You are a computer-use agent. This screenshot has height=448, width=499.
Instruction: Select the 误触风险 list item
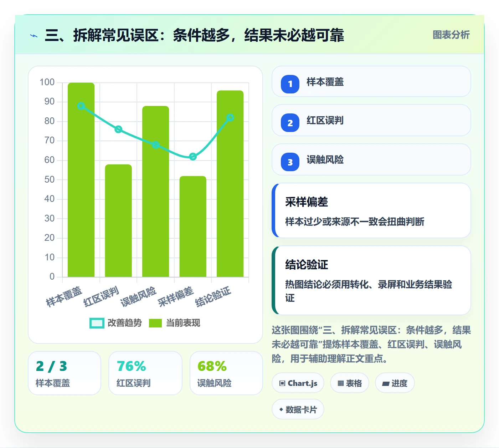(371, 159)
